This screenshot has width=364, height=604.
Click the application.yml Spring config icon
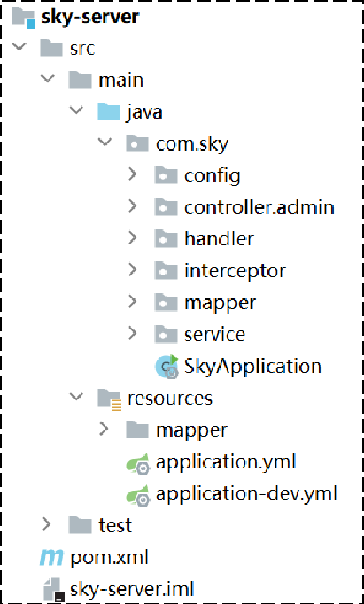[138, 462]
